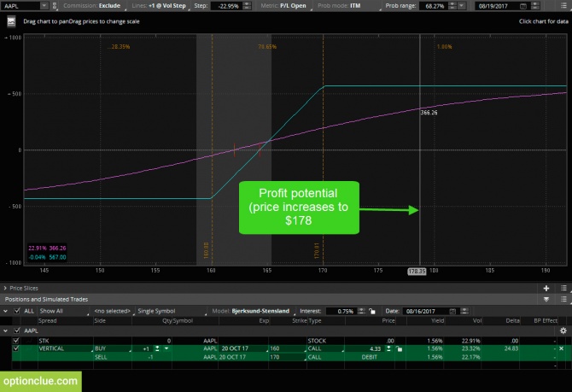Step the 08/16/2017 date with its arrows
This screenshot has height=392, width=572.
(464, 312)
